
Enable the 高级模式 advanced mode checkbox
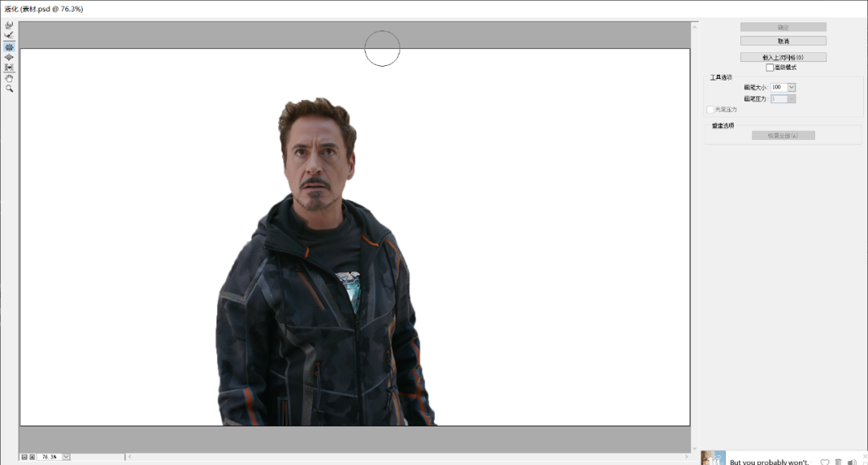click(769, 68)
